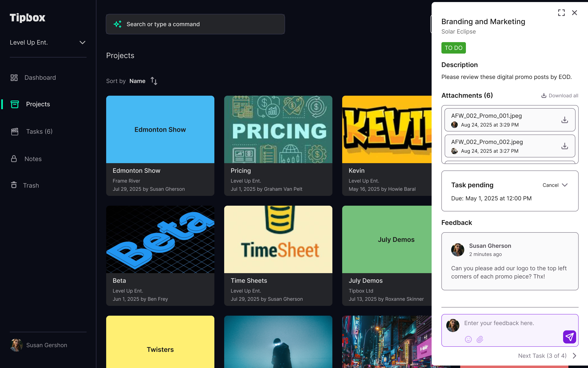588x368 pixels.
Task: Expand task panel to fullscreen
Action: [x=561, y=13]
